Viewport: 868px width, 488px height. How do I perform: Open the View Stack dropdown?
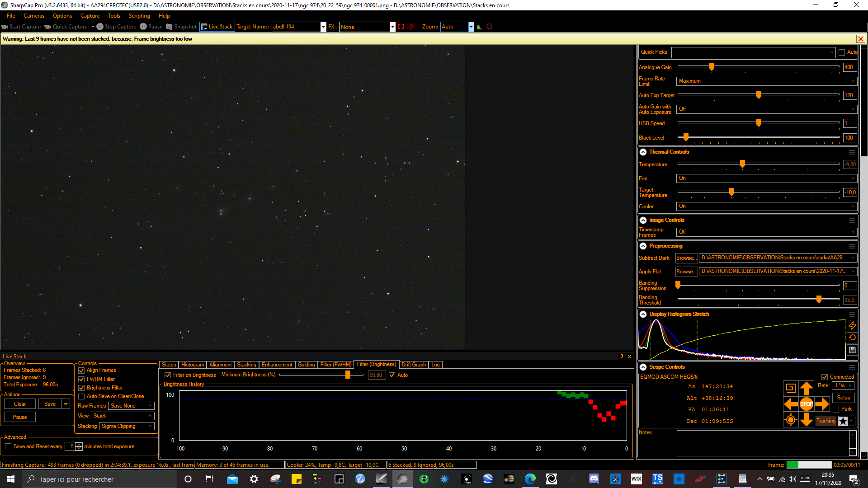[123, 416]
